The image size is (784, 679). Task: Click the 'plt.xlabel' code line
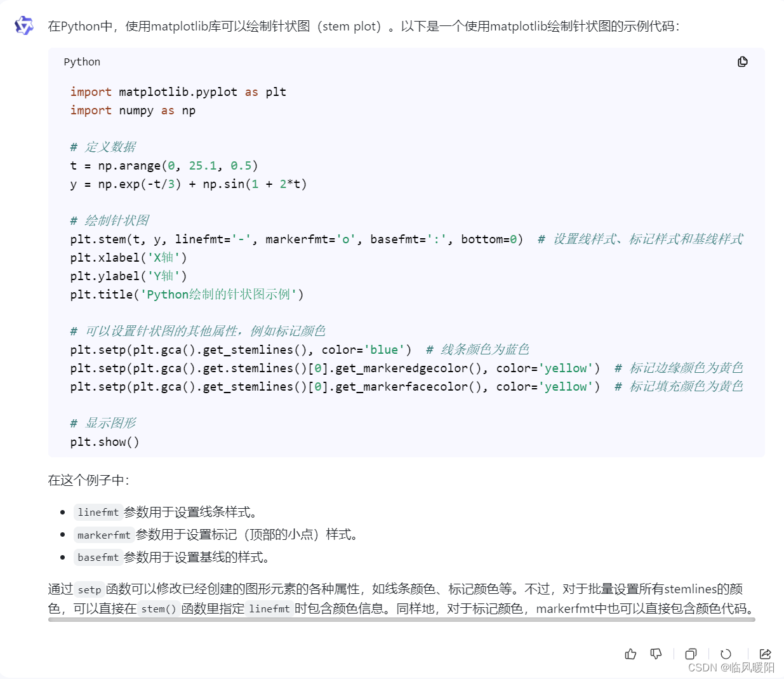(x=128, y=258)
